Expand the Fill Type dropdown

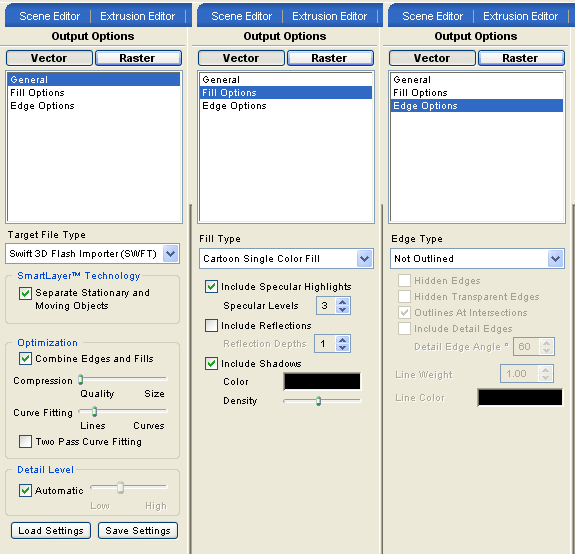365,258
